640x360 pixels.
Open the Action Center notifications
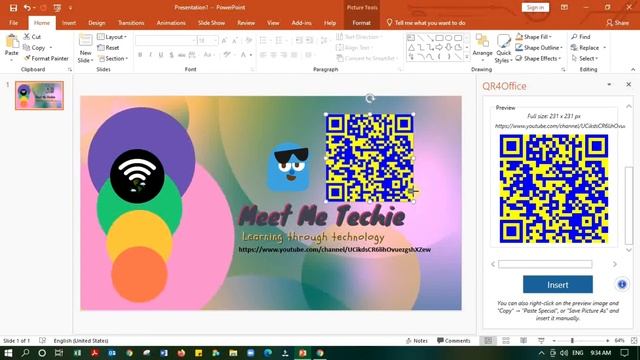pyautogui.click(x=624, y=353)
